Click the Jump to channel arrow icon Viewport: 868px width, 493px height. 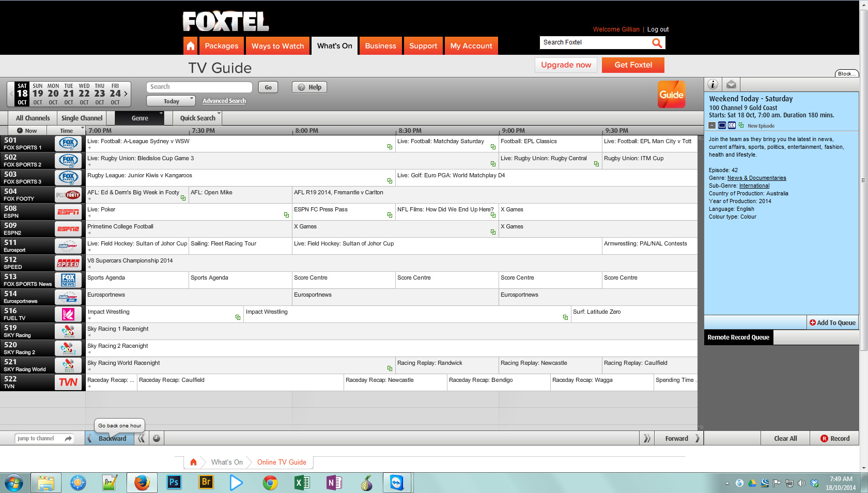[x=68, y=438]
